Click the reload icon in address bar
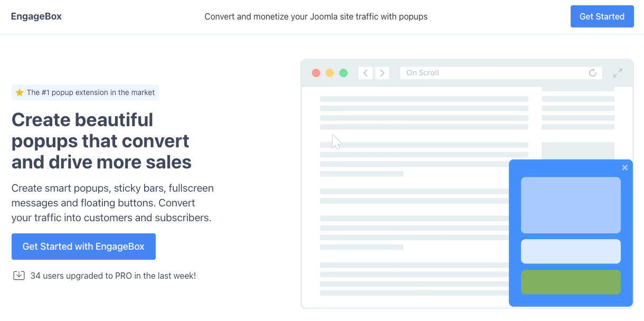Screen dimensions: 644x321 tap(593, 73)
